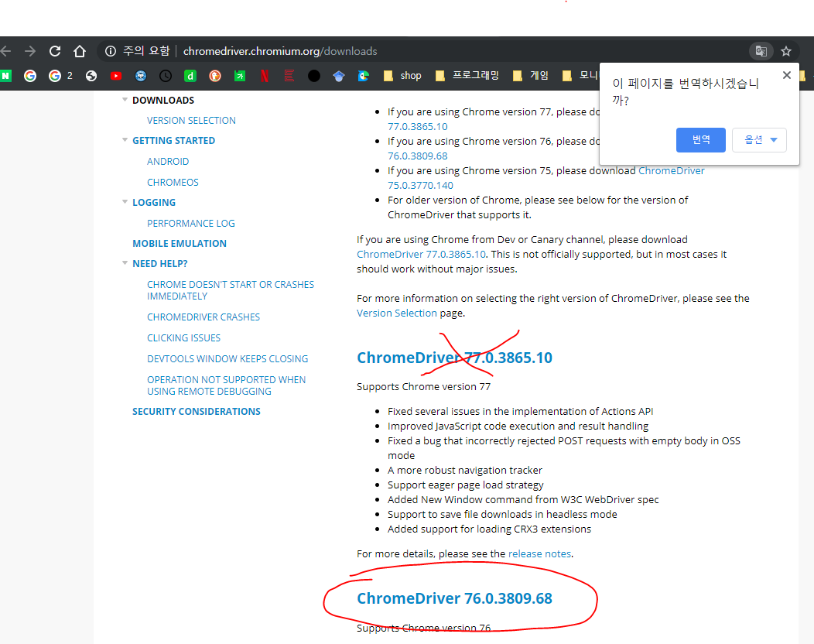Open the DOWNLOADS sidebar item
Image resolution: width=814 pixels, height=644 pixels.
[163, 100]
